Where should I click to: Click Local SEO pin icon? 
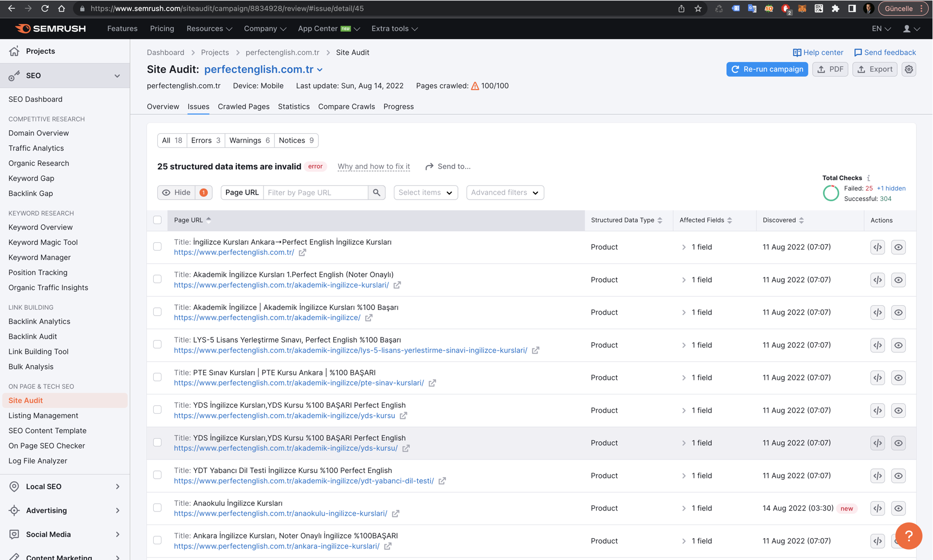[14, 487]
